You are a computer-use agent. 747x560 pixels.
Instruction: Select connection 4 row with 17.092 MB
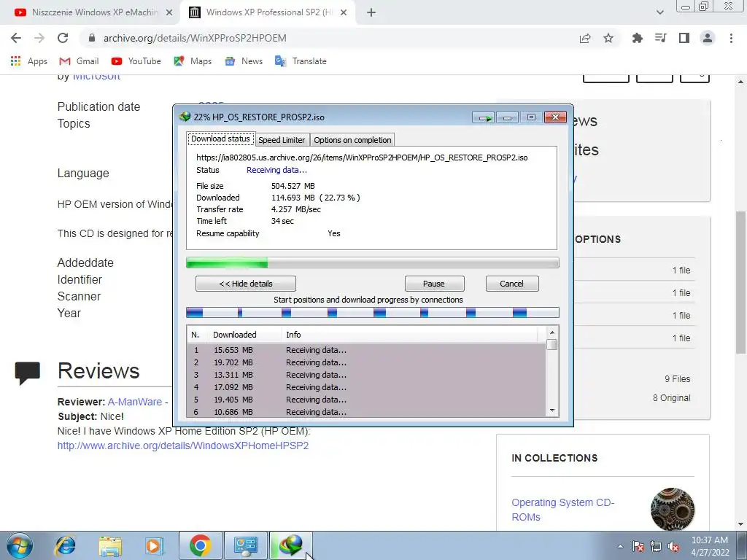(x=366, y=387)
